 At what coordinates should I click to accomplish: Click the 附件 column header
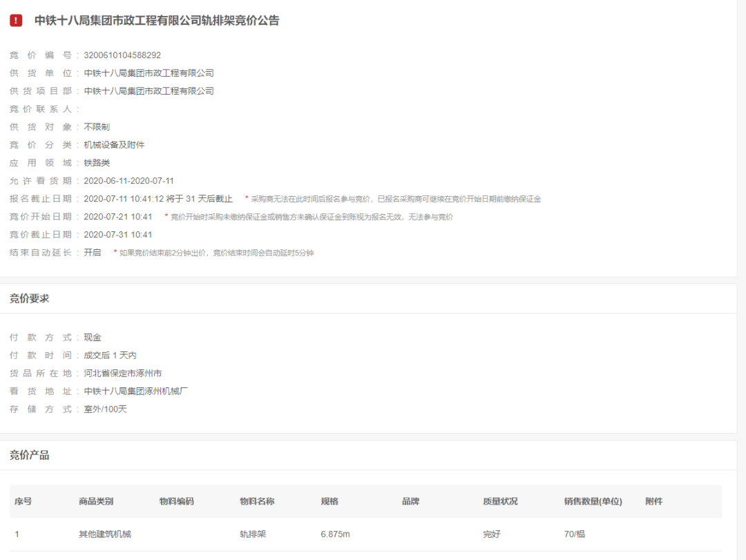653,501
